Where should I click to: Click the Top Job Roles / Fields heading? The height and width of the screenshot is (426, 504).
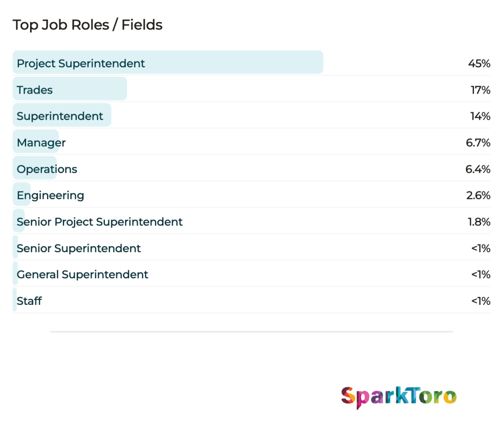(x=88, y=25)
